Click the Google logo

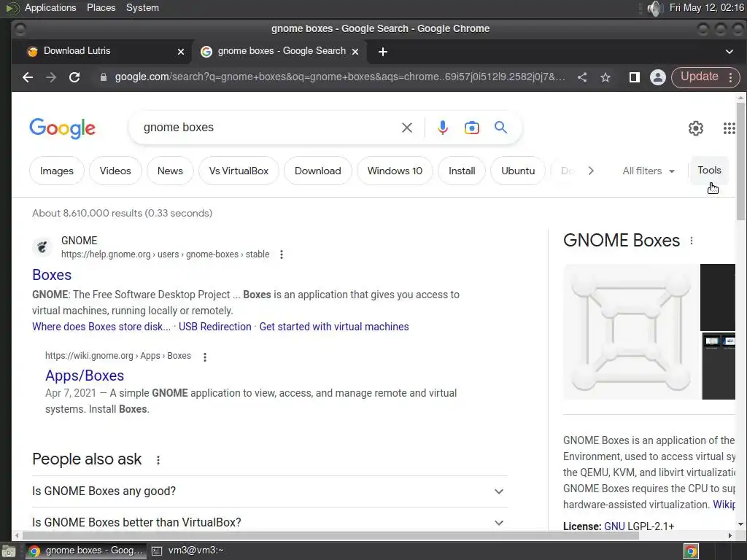[x=63, y=128]
